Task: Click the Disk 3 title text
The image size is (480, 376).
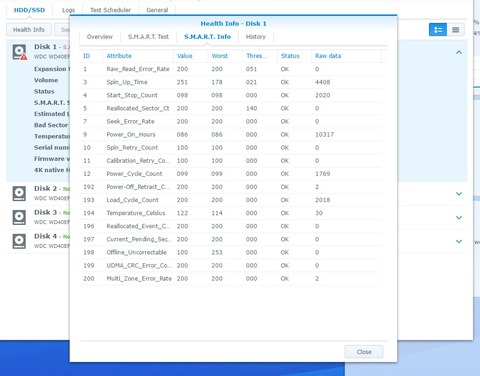Action: [x=46, y=212]
